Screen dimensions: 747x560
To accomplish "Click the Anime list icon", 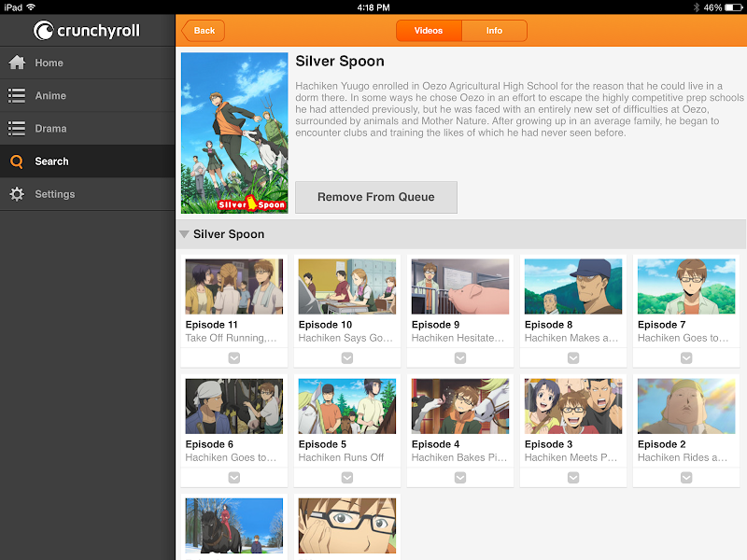I will [x=17, y=95].
